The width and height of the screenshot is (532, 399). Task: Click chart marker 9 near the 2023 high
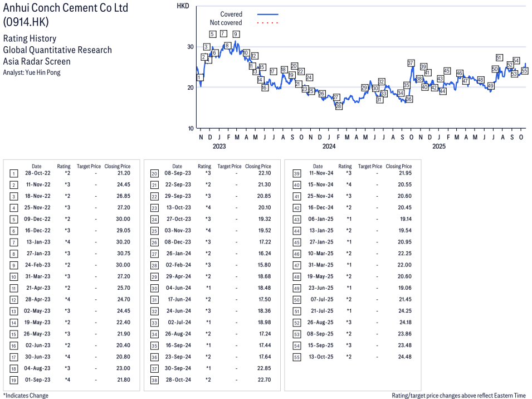point(236,34)
